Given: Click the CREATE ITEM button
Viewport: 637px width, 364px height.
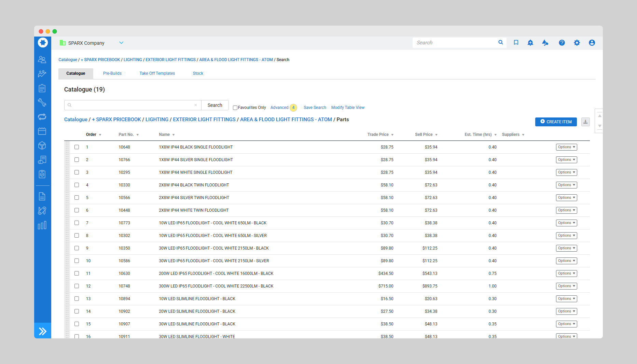Looking at the screenshot, I should coord(556,122).
